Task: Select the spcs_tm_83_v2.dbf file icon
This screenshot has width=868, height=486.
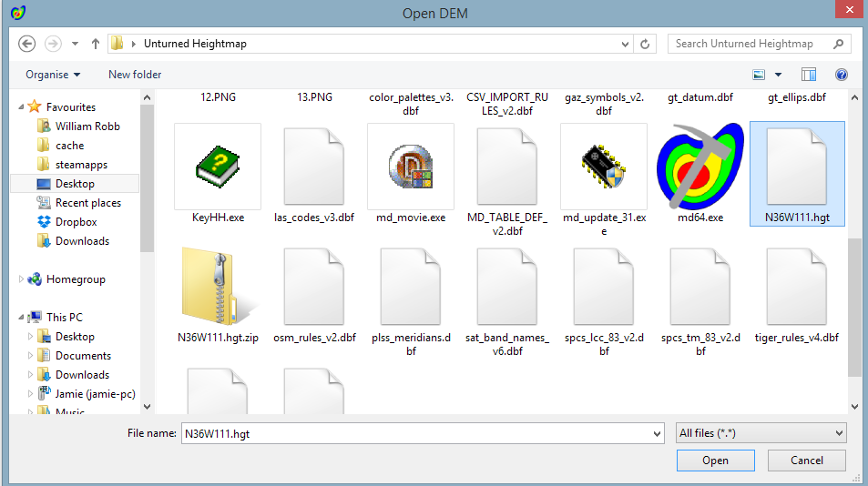Action: tap(700, 287)
